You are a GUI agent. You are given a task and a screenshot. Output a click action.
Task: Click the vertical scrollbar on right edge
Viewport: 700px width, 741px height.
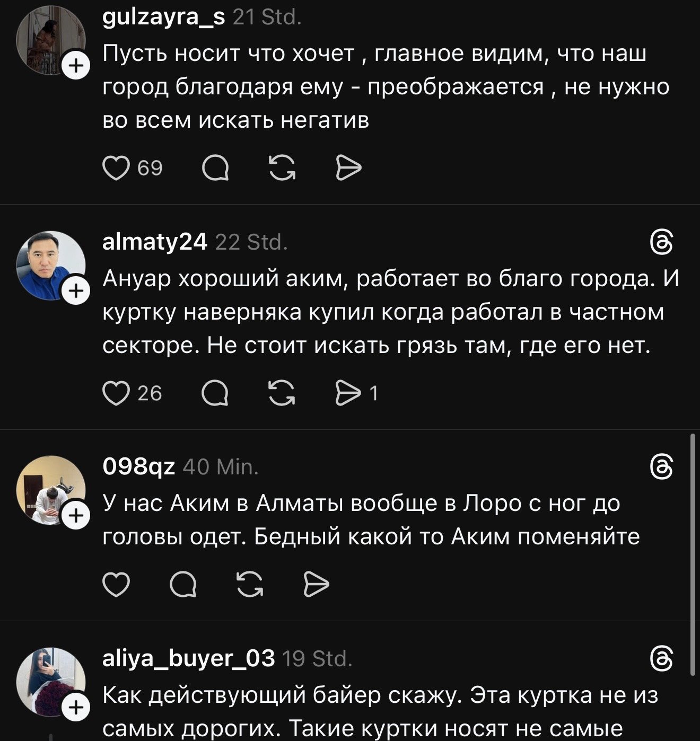693,554
